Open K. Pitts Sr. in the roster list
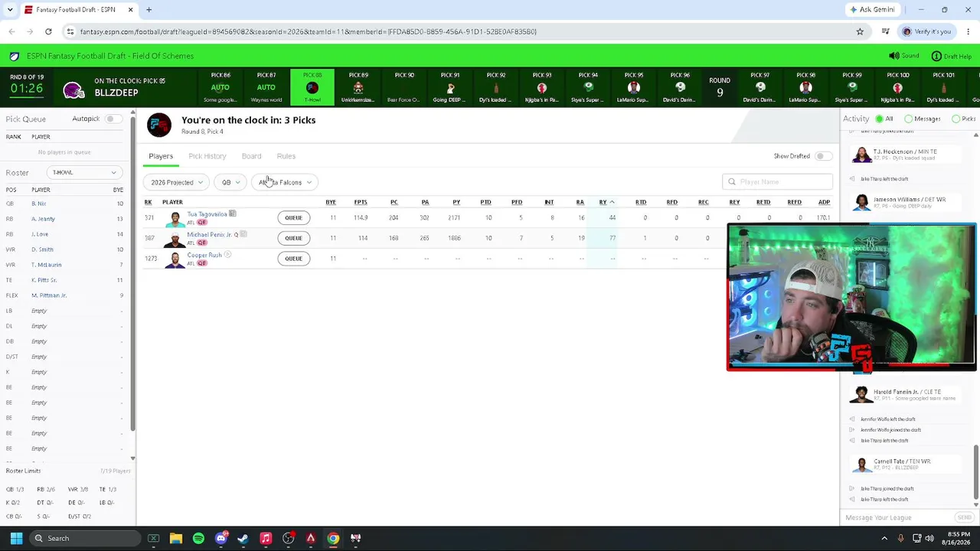980x551 pixels. pyautogui.click(x=44, y=280)
